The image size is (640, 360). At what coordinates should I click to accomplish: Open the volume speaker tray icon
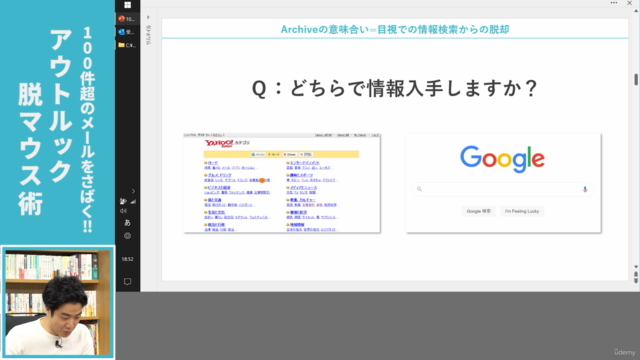pyautogui.click(x=123, y=211)
